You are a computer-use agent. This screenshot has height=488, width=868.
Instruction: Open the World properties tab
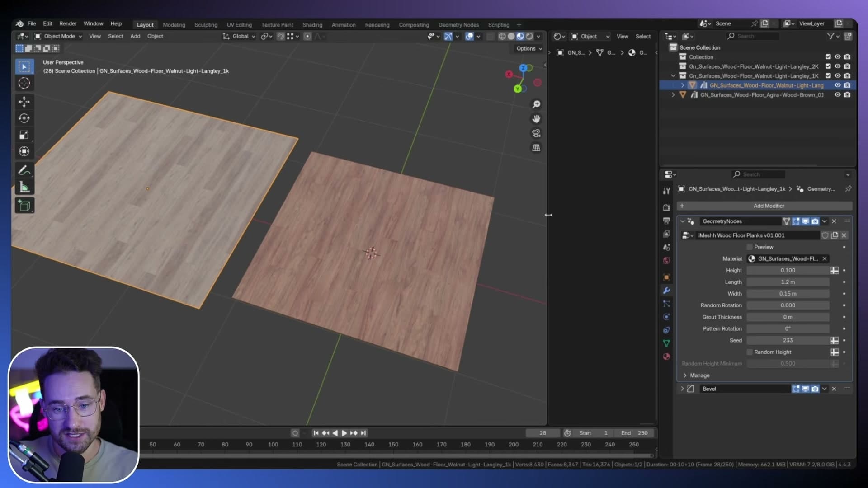click(x=666, y=261)
